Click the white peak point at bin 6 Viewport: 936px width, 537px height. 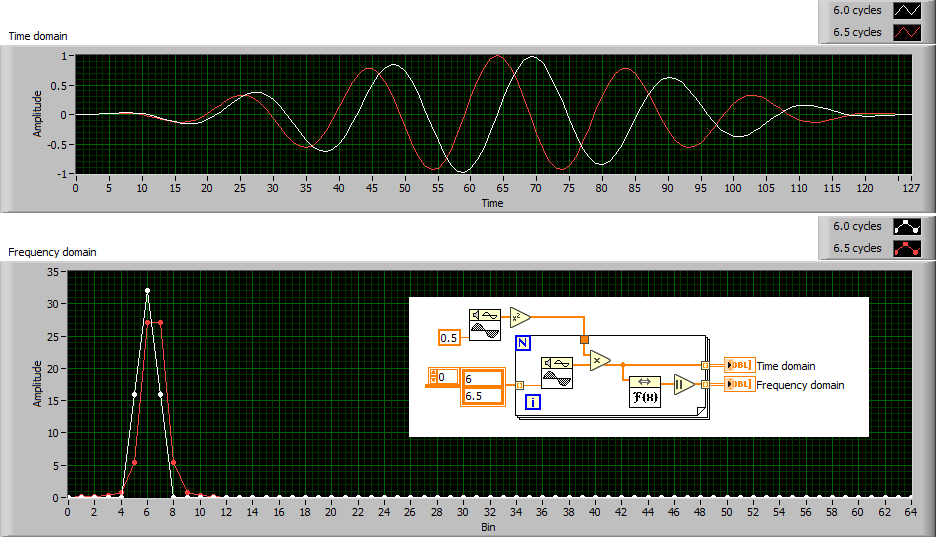[x=147, y=291]
